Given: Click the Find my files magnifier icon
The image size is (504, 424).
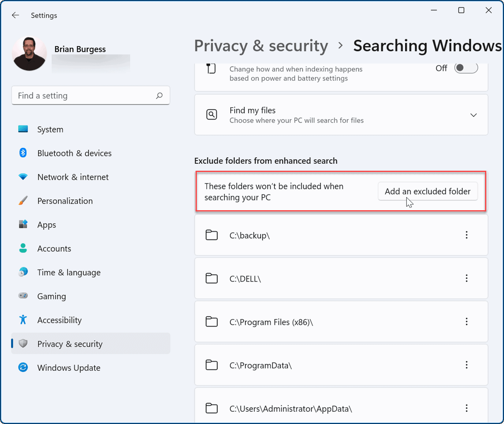Looking at the screenshot, I should pyautogui.click(x=212, y=114).
